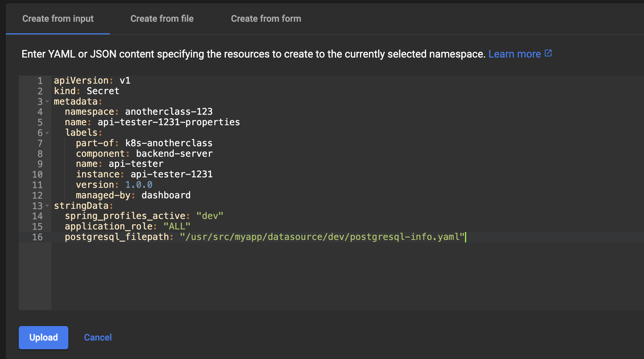Click the anotherclass-123 namespace value
Screen dimensions: 644x359
[169, 112]
